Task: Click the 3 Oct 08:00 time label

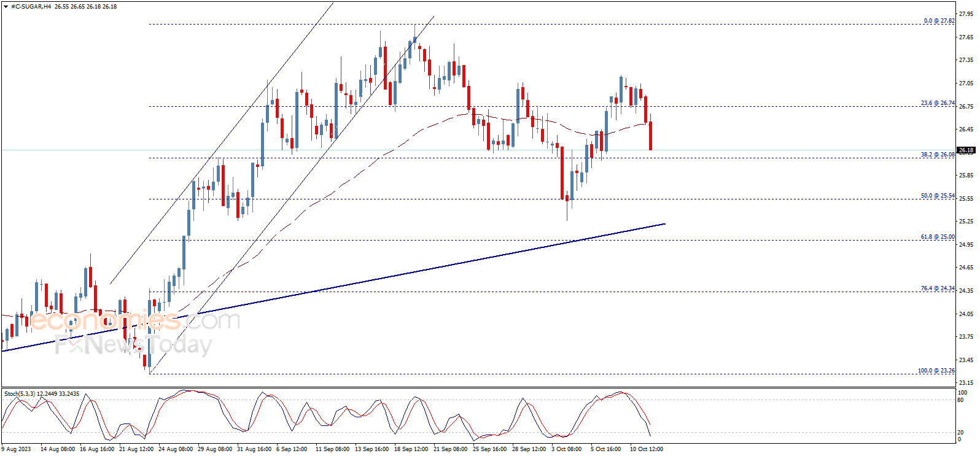Action: coord(566,449)
